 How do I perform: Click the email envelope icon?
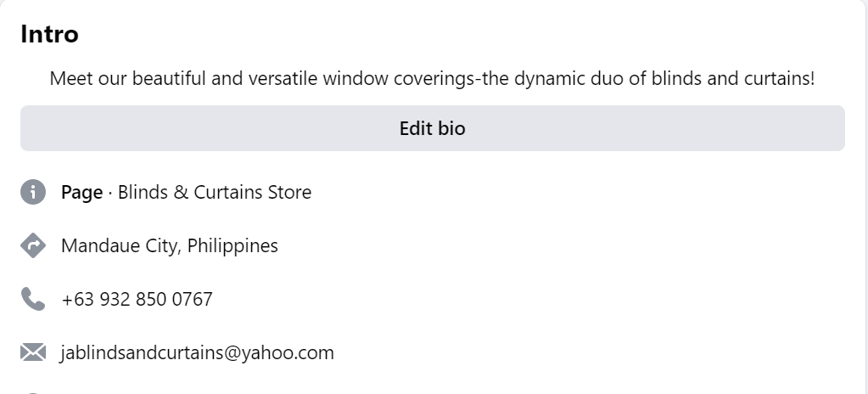pyautogui.click(x=32, y=352)
